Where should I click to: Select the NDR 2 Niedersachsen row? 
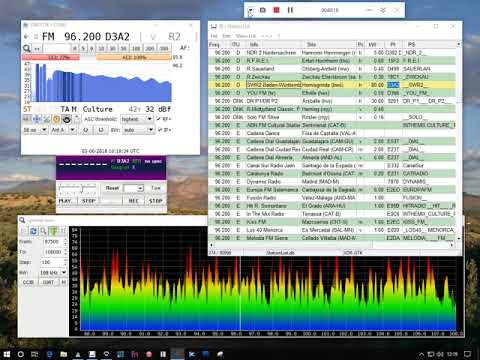coord(332,53)
